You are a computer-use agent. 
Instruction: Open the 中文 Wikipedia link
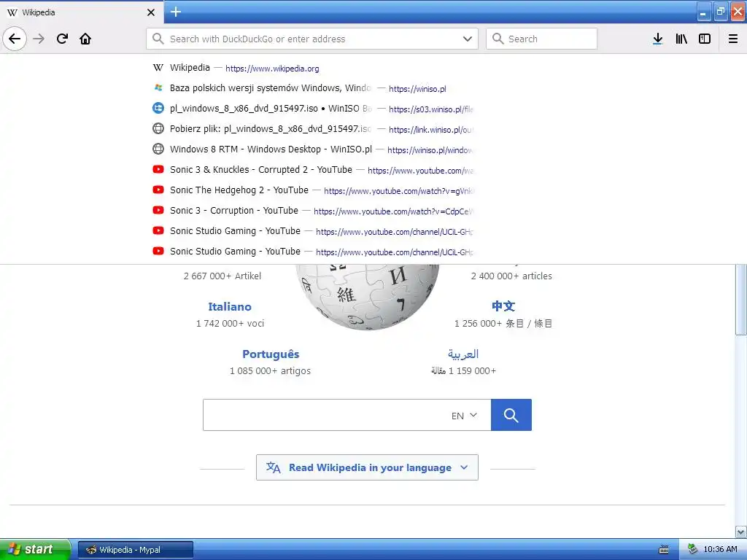tap(503, 306)
